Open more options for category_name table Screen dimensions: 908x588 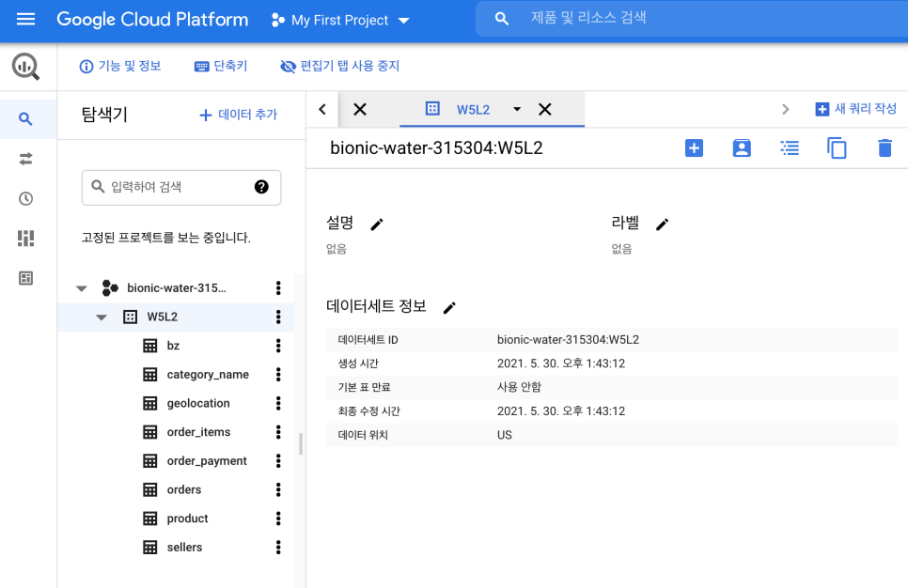coord(278,375)
